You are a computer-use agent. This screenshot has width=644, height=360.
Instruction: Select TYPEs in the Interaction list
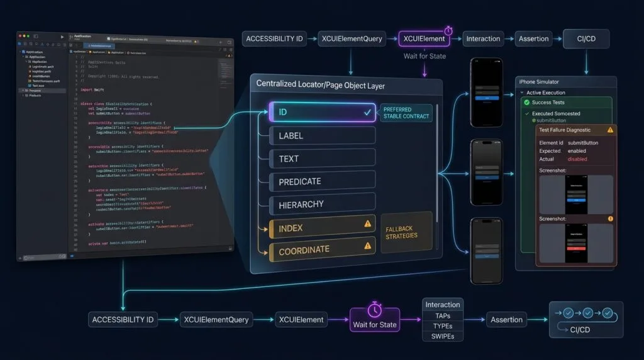(x=443, y=326)
